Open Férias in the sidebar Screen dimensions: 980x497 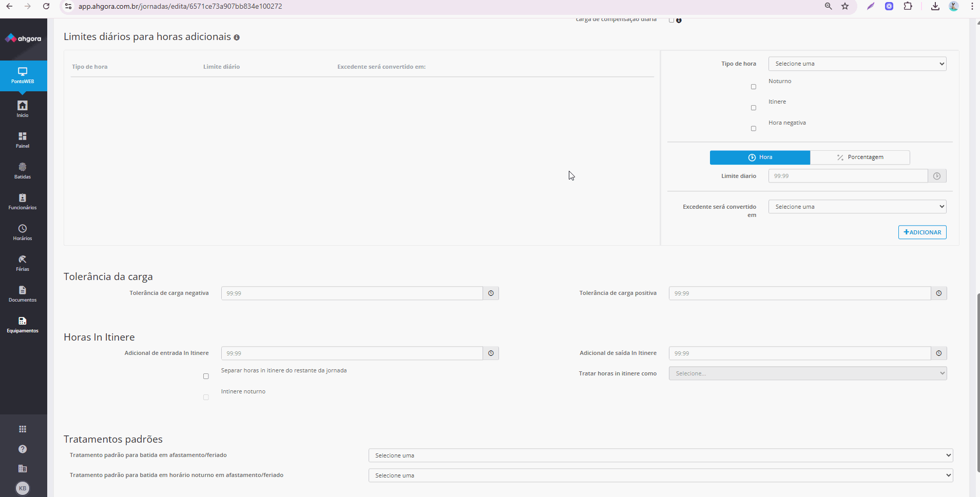coord(23,263)
